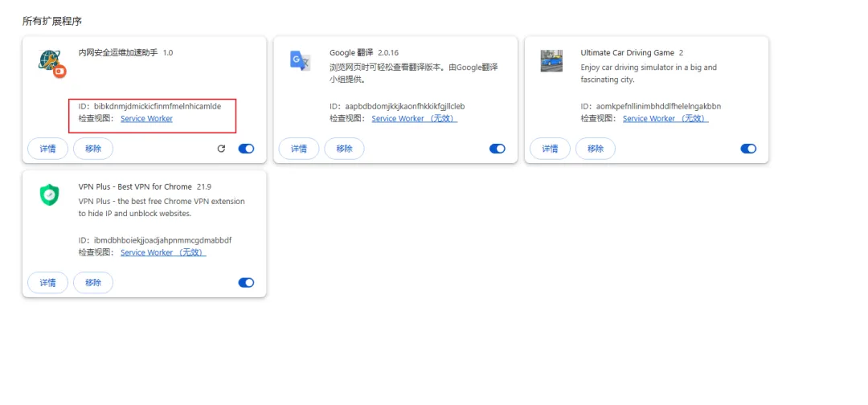Click the 浏览网页时可轻松查看翻译版本 description
868x405 pixels.
[414, 73]
